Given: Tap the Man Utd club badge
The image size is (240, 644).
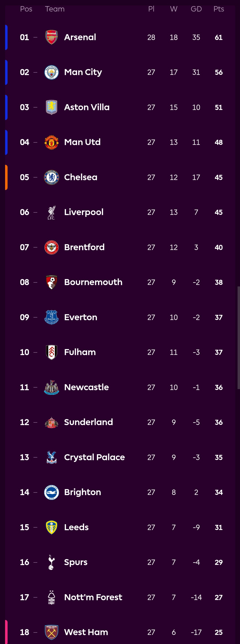Looking at the screenshot, I should tap(52, 142).
